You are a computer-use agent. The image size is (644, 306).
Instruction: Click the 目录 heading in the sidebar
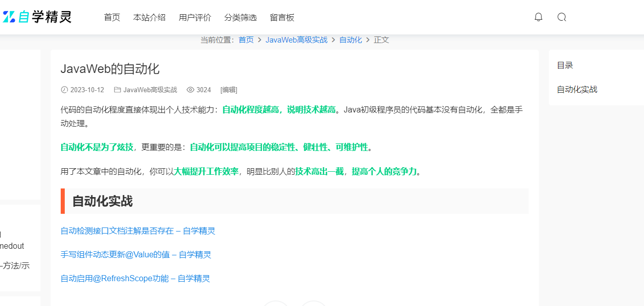click(565, 65)
